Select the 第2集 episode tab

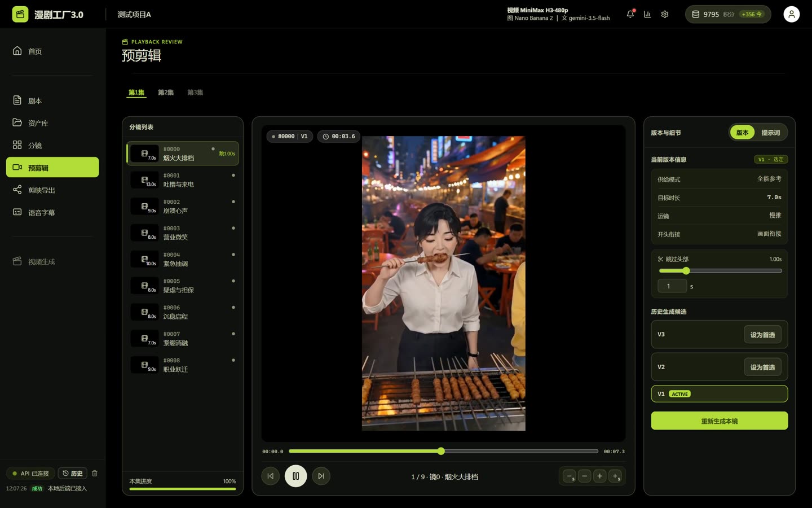pyautogui.click(x=166, y=93)
